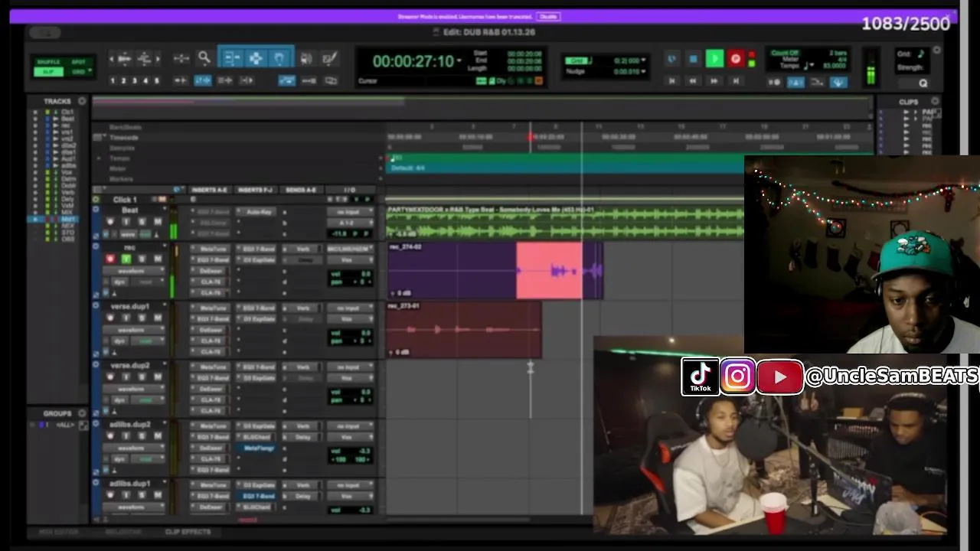Image resolution: width=980 pixels, height=551 pixels.
Task: Click the Play transport button
Action: [x=714, y=59]
